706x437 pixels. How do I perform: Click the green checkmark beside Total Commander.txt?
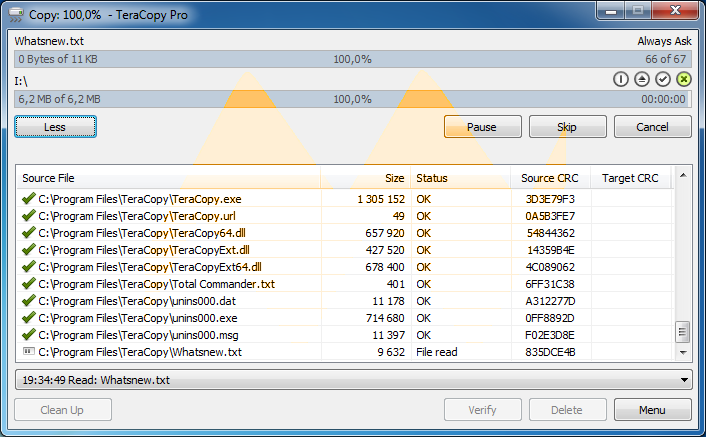click(x=28, y=284)
